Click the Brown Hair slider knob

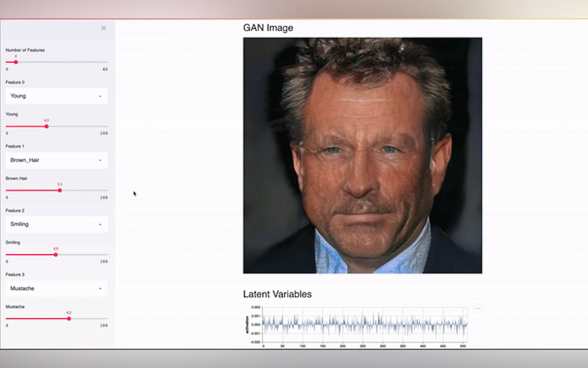pos(60,190)
